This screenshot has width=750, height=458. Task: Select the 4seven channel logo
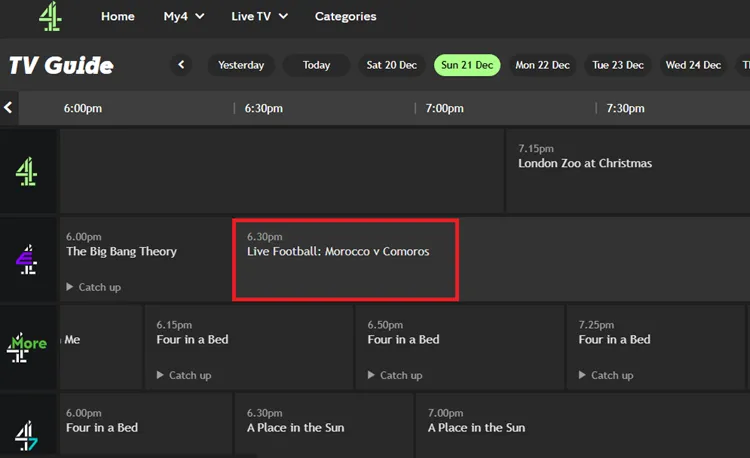pyautogui.click(x=27, y=433)
